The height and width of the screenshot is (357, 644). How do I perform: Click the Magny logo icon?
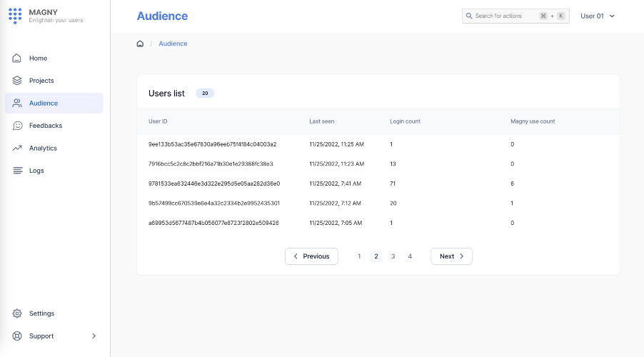tap(15, 16)
